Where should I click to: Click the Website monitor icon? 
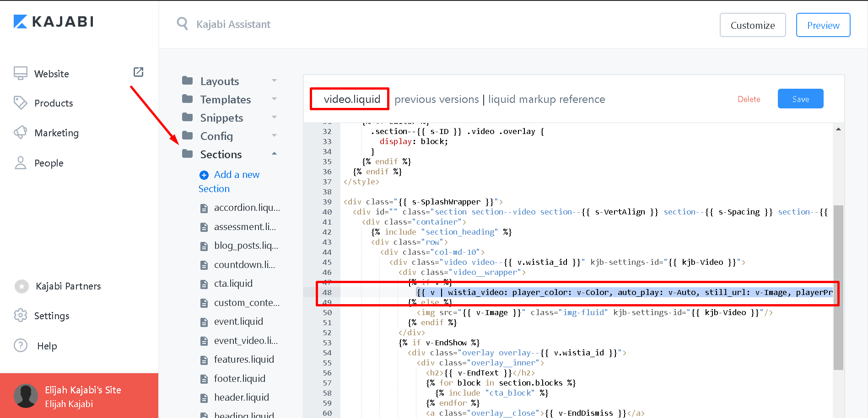point(21,73)
